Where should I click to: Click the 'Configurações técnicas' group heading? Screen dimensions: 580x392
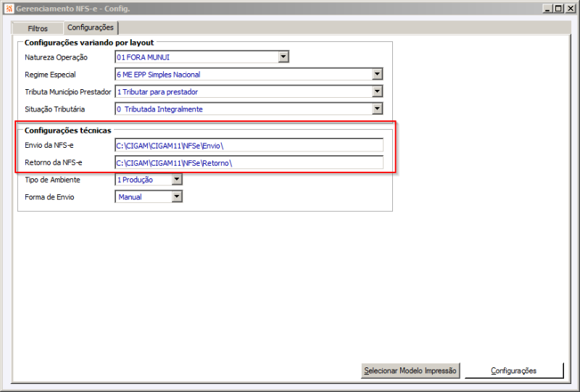(x=67, y=130)
